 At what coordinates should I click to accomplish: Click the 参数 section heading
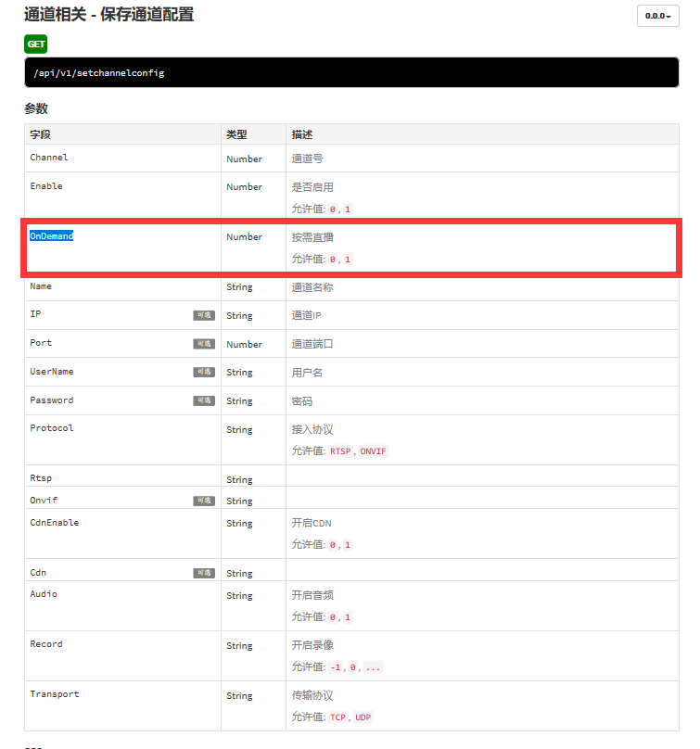coord(36,108)
